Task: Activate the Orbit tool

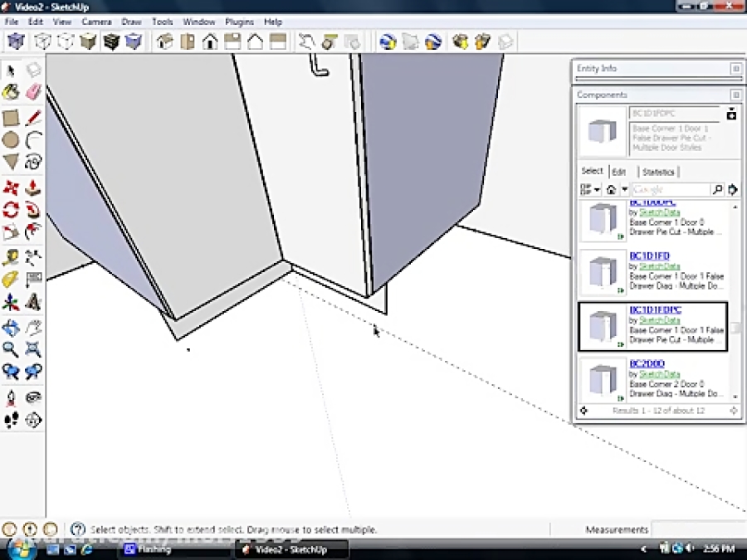Action: (11, 328)
